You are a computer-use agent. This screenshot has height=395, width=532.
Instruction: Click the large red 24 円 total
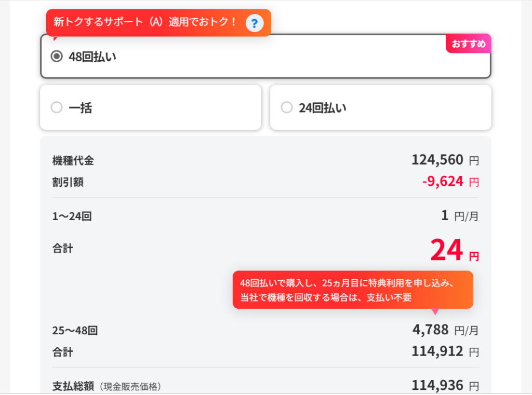click(x=454, y=251)
